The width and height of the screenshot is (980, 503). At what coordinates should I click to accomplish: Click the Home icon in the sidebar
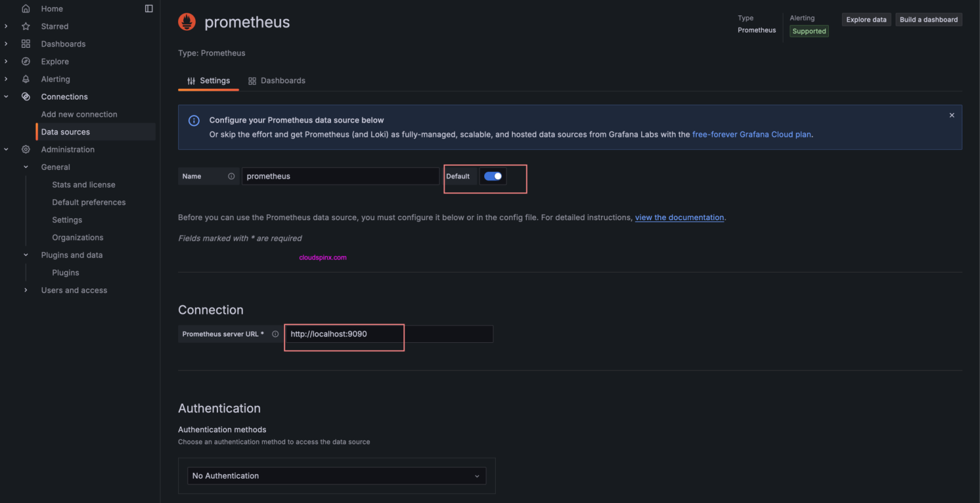click(x=26, y=8)
